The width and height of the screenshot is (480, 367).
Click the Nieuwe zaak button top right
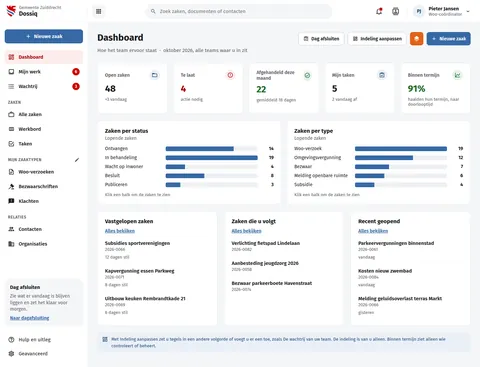point(449,39)
